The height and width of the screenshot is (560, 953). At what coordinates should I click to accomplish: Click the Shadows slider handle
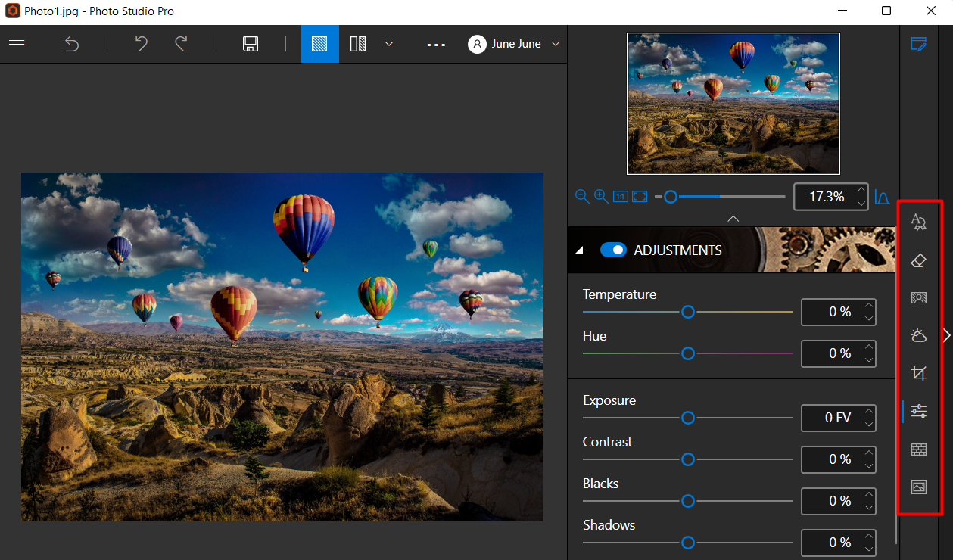pos(688,543)
